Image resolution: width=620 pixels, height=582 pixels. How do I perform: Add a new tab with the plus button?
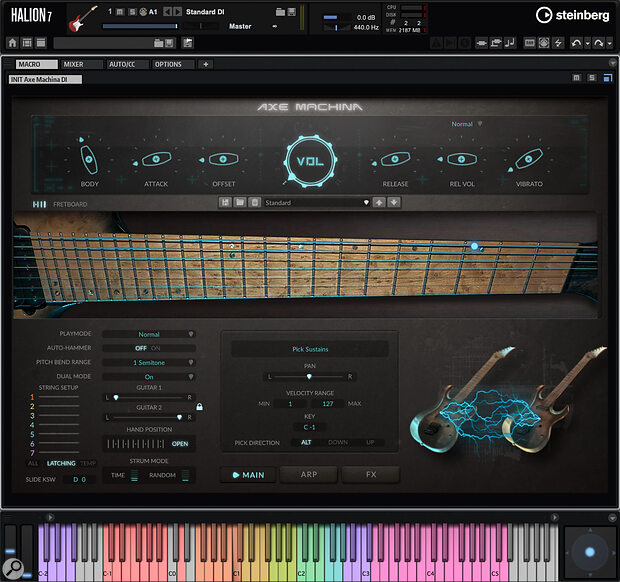click(206, 64)
